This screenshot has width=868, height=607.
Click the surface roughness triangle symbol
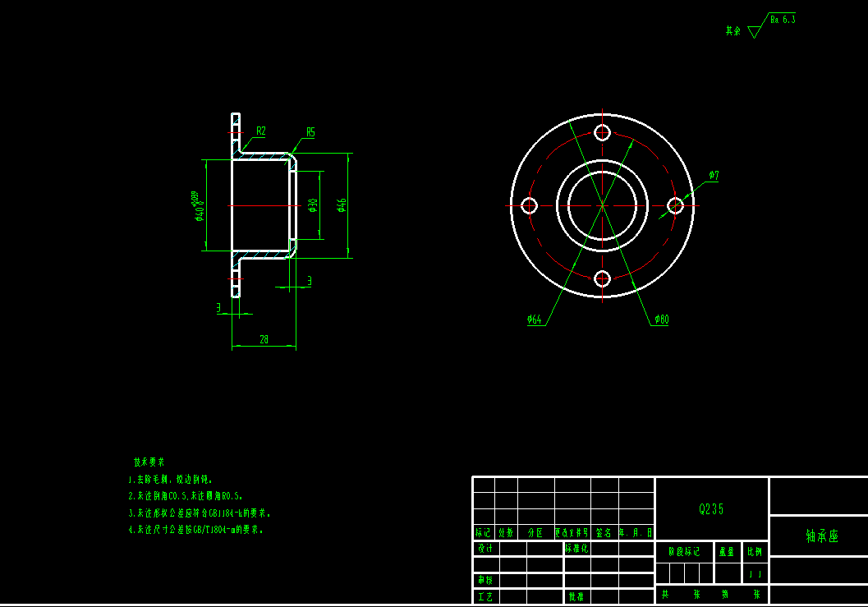click(x=755, y=31)
